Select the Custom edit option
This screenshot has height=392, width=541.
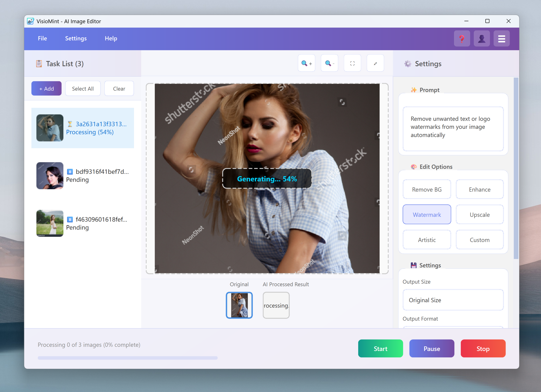[x=479, y=240]
